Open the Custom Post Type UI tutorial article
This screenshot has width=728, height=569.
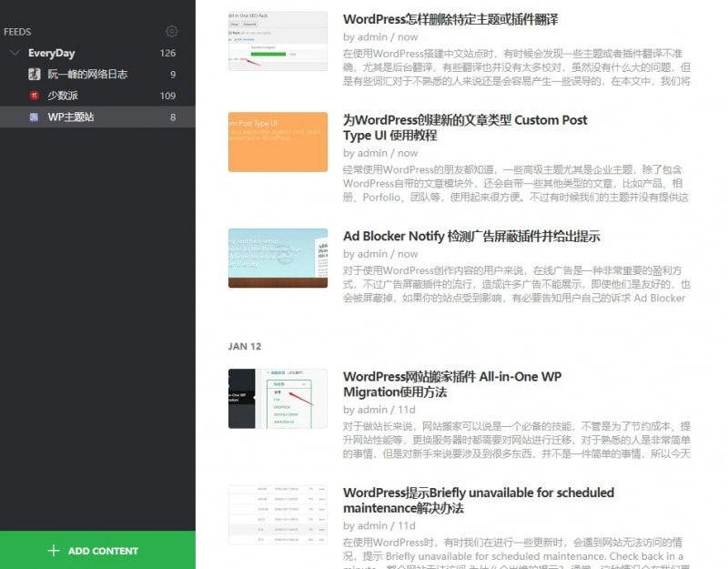(x=465, y=127)
